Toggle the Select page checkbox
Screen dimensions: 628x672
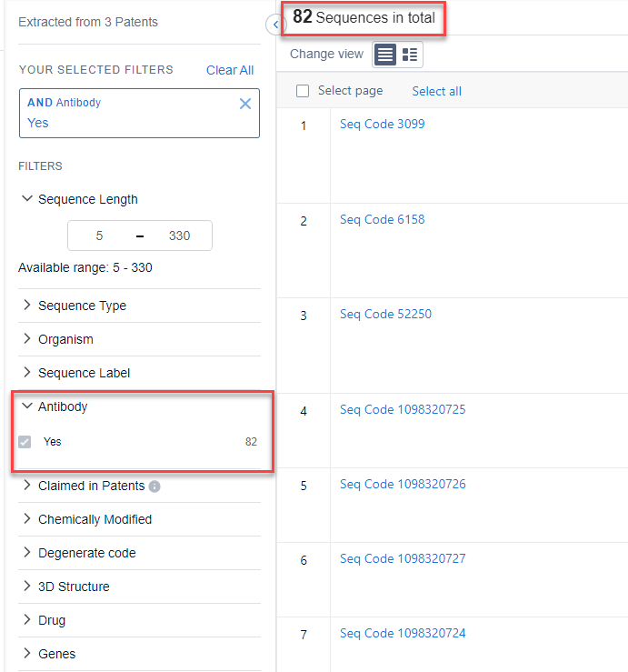pos(303,91)
